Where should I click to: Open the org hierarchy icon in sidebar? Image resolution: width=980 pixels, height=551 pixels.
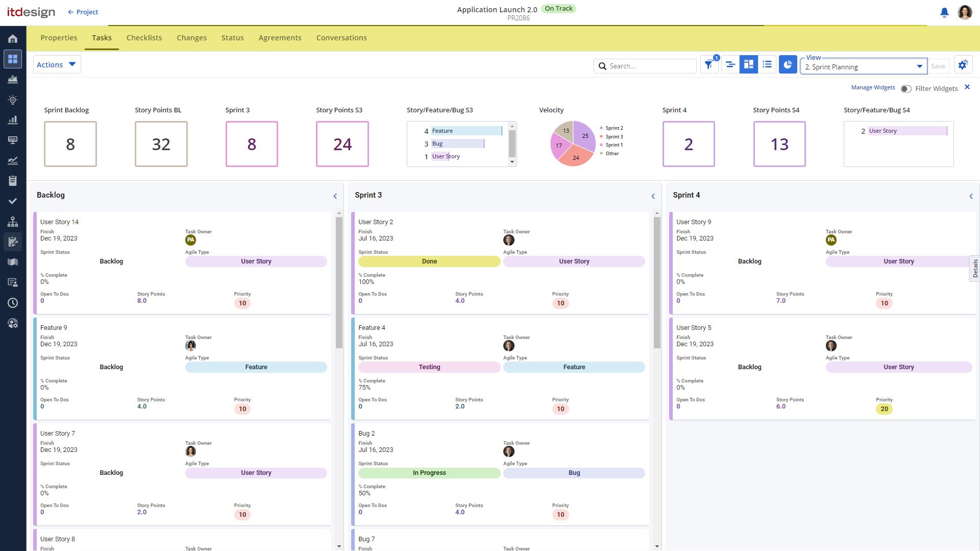(x=13, y=222)
